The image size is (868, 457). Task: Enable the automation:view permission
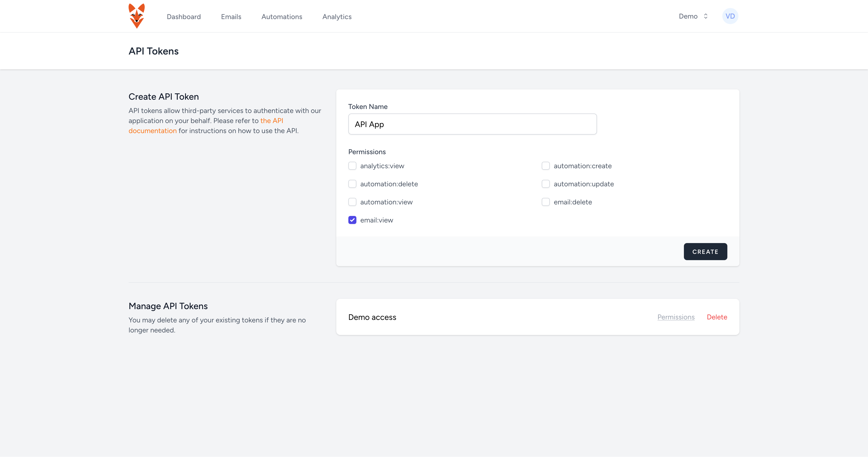pyautogui.click(x=352, y=202)
